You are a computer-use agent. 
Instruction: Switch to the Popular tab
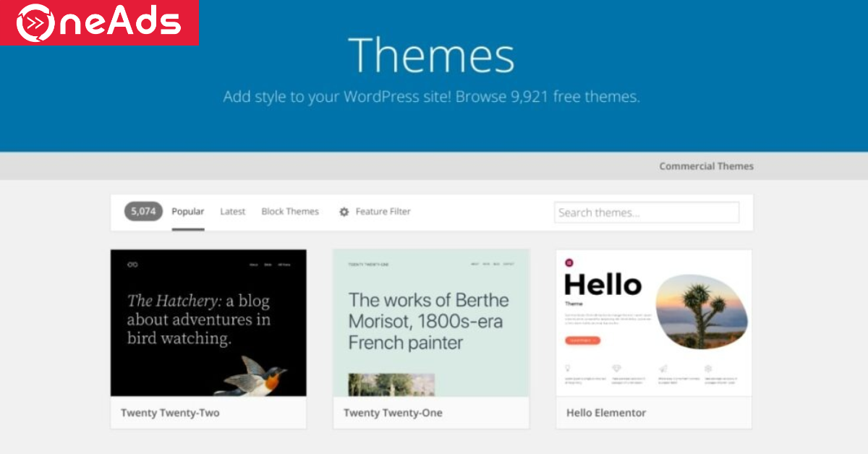point(188,212)
